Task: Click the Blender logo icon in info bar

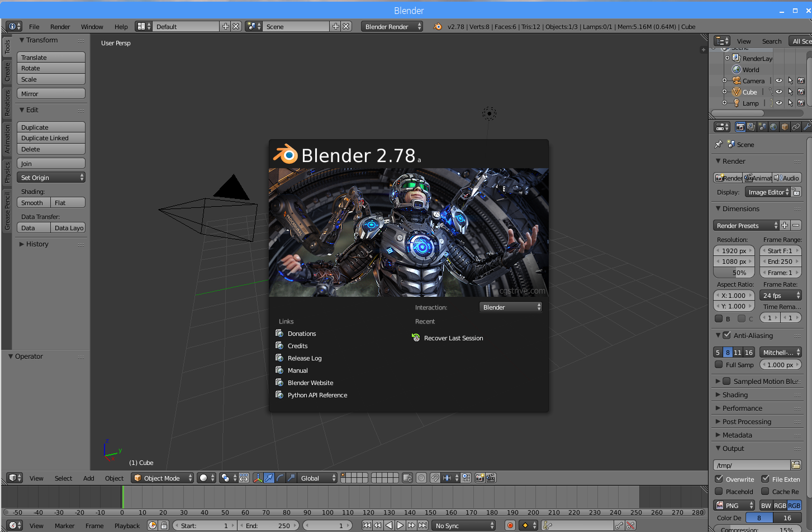Action: [438, 26]
